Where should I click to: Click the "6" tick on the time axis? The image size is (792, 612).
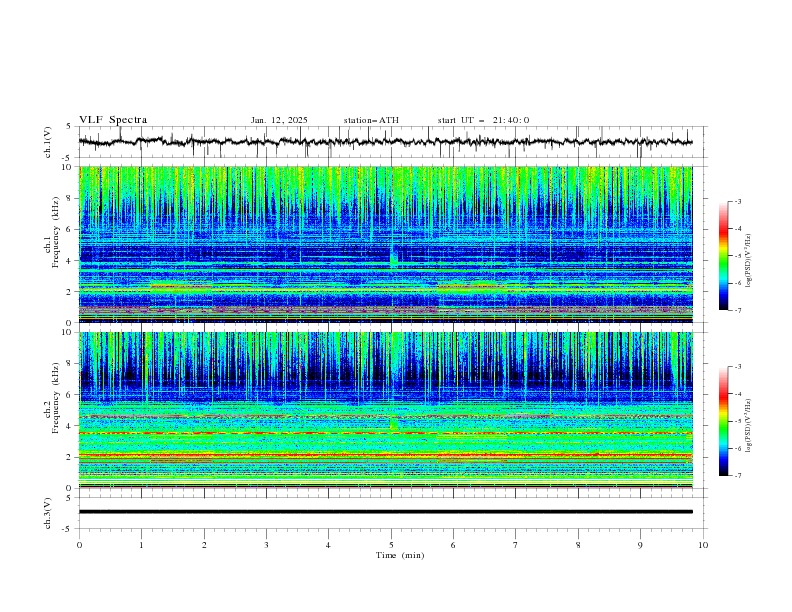point(453,545)
